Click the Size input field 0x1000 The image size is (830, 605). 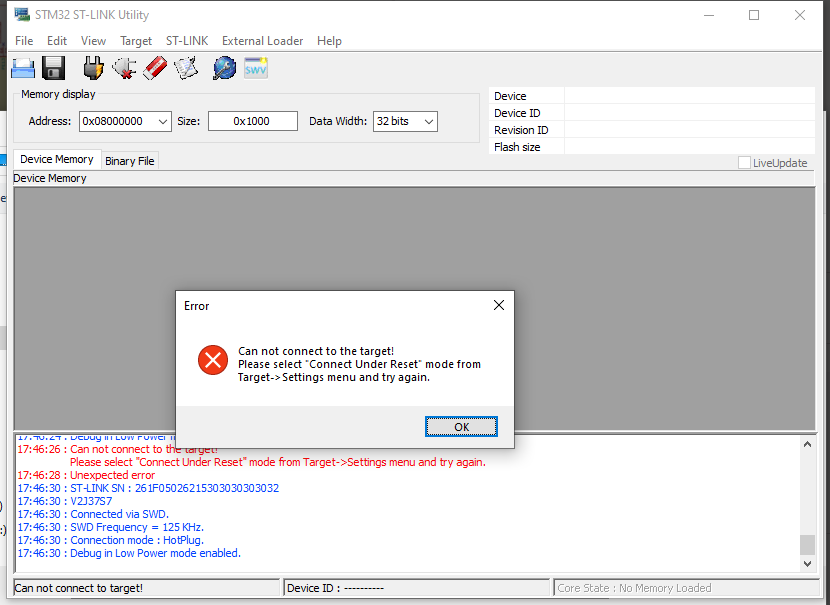tap(252, 121)
